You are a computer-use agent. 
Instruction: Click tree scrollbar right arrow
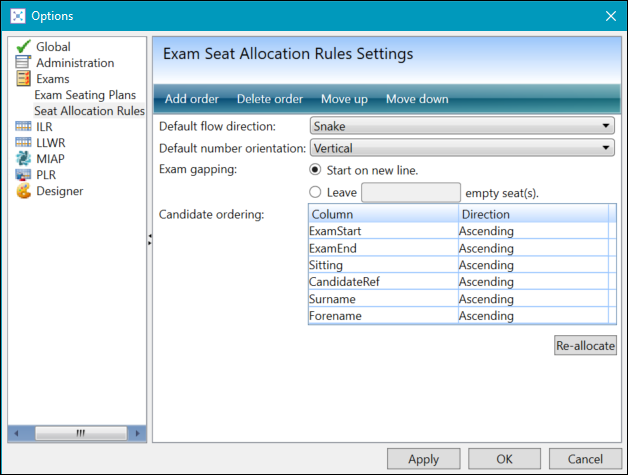point(137,433)
